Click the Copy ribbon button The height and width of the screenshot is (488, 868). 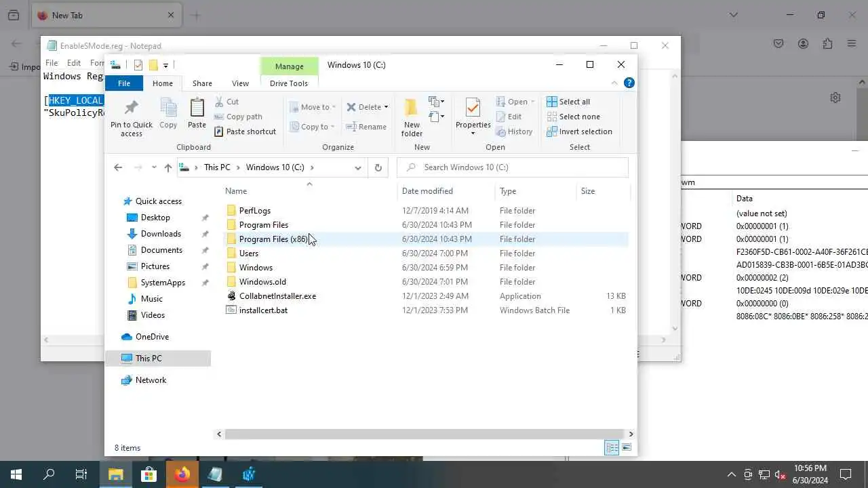pyautogui.click(x=168, y=113)
